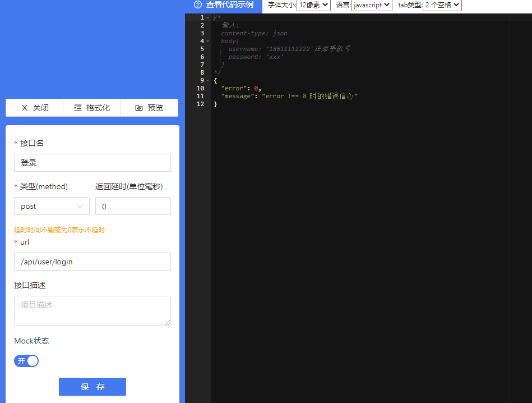Click the chevron arrow in the post dropdown

pos(80,206)
